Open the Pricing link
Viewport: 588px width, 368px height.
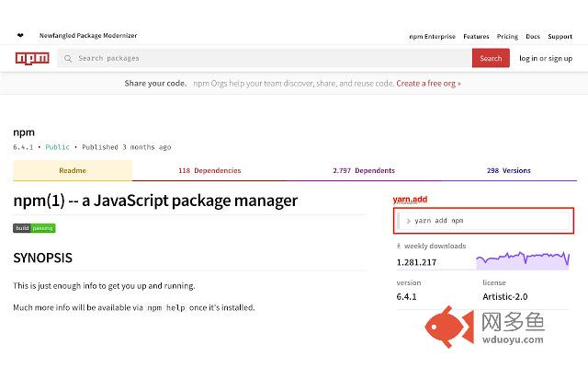(x=507, y=37)
